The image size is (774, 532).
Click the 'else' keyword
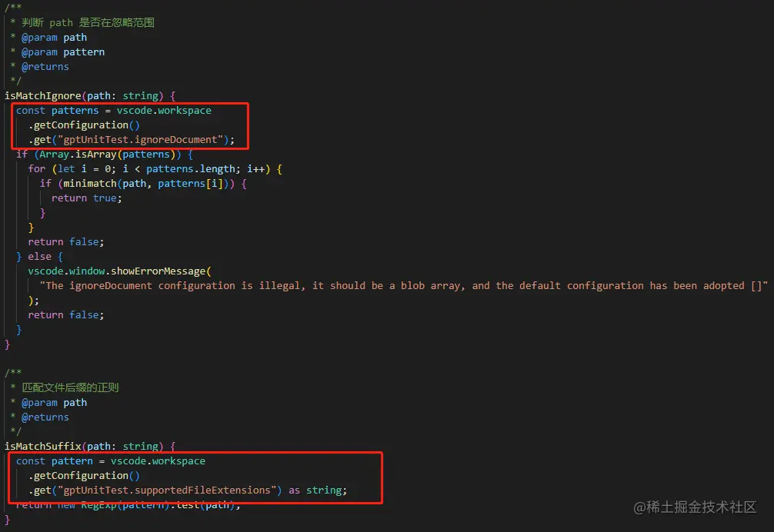[39, 256]
